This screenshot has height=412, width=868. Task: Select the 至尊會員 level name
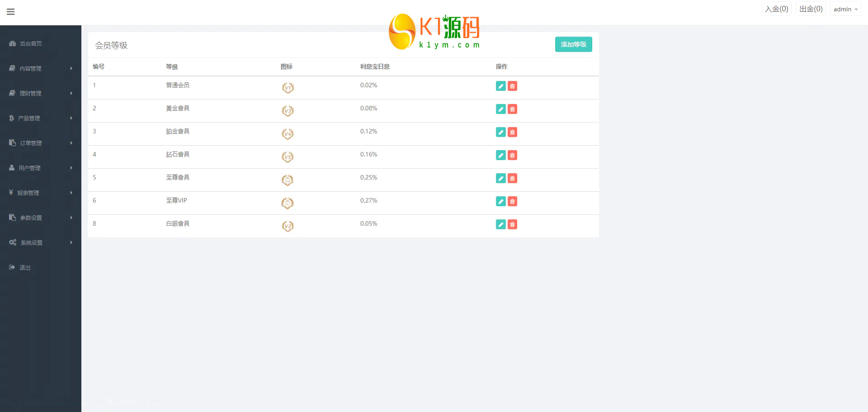pos(178,178)
